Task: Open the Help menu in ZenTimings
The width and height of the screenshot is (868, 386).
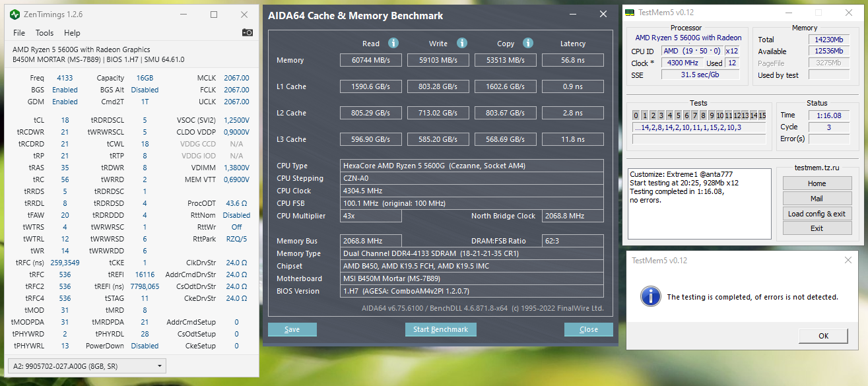Action: [72, 32]
